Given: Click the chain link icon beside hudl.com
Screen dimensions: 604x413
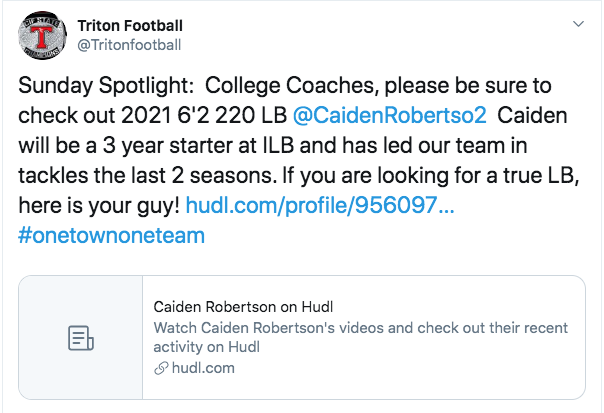Looking at the screenshot, I should pos(161,368).
